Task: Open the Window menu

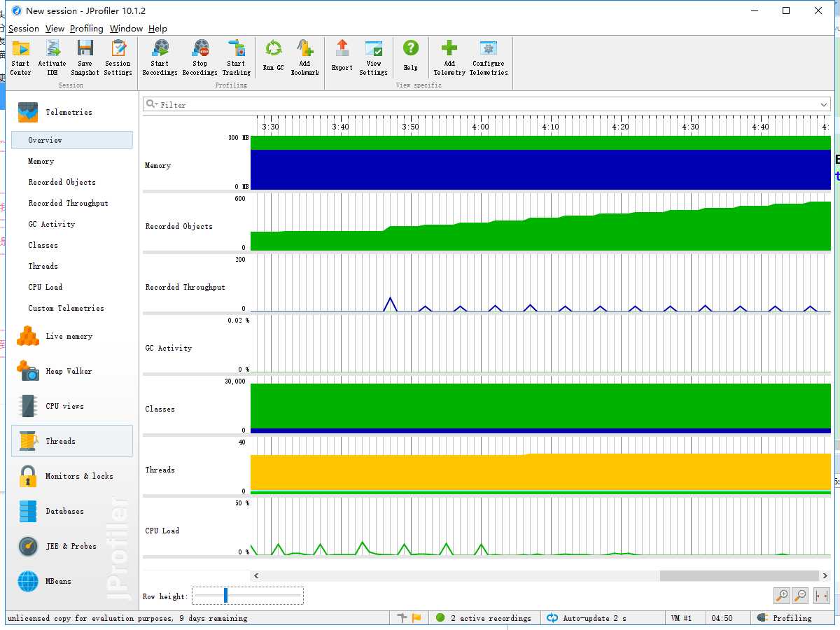Action: [x=127, y=29]
